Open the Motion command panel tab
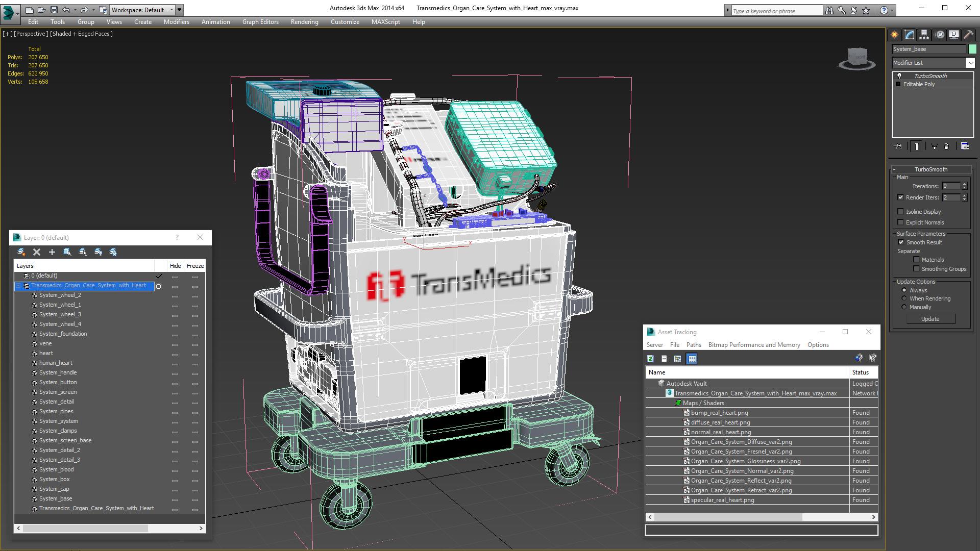Image resolution: width=980 pixels, height=551 pixels. click(940, 35)
